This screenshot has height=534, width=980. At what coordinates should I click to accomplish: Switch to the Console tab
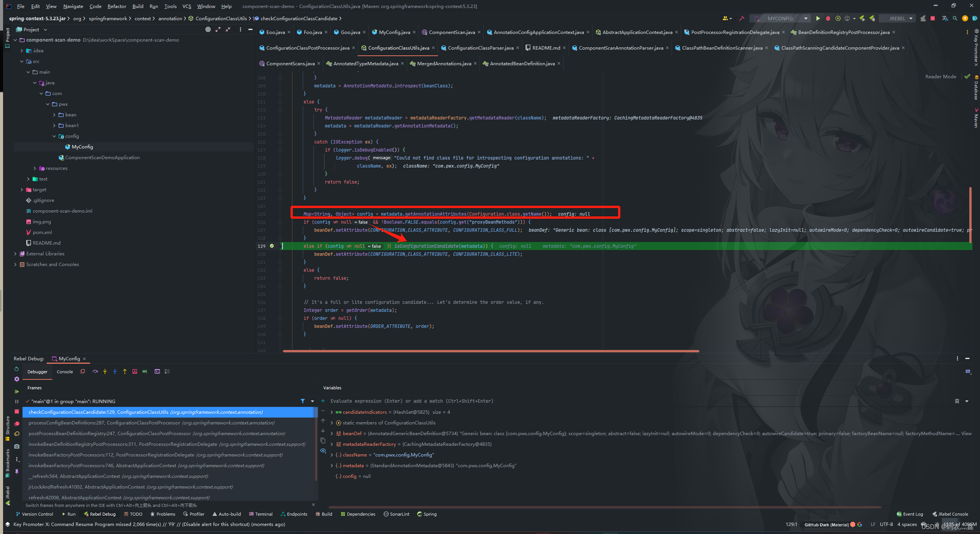65,372
